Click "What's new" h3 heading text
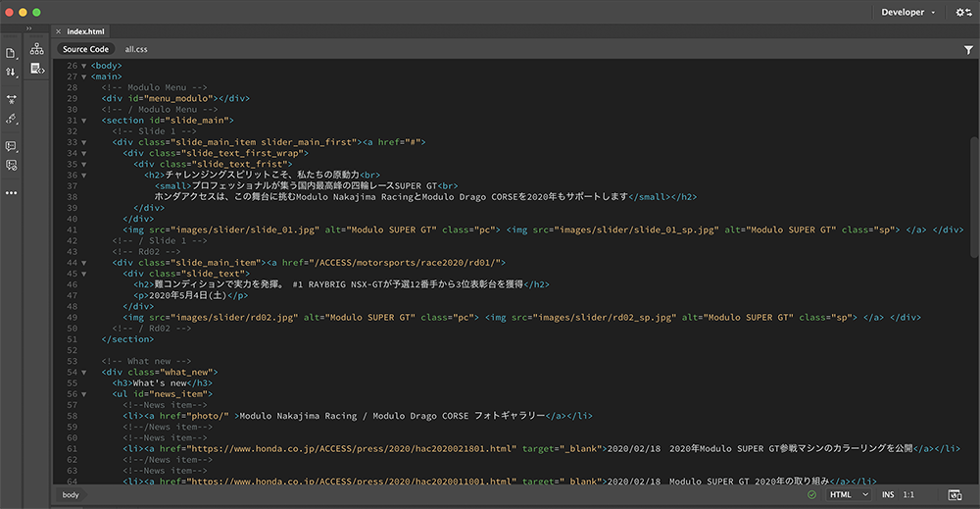980x509 pixels. [160, 382]
